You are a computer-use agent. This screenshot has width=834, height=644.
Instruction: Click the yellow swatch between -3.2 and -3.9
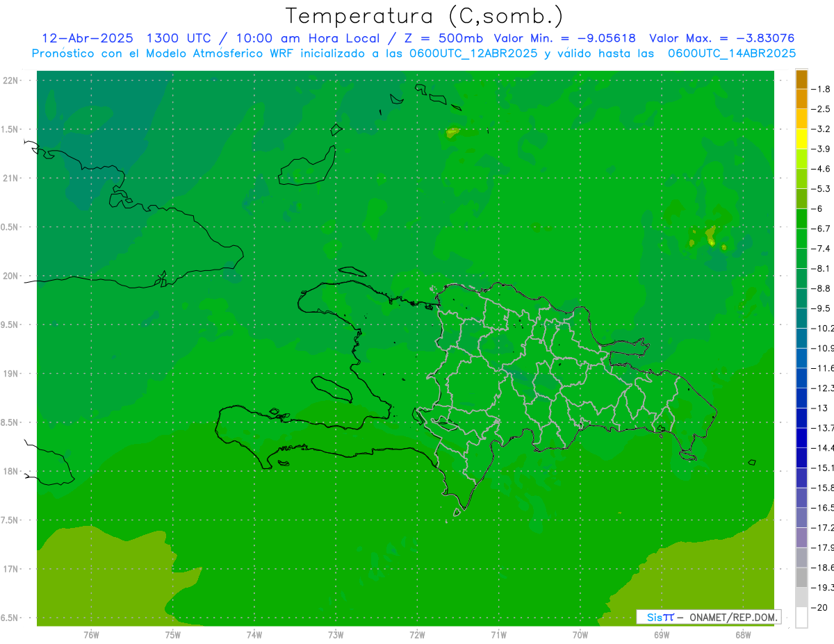tap(801, 139)
